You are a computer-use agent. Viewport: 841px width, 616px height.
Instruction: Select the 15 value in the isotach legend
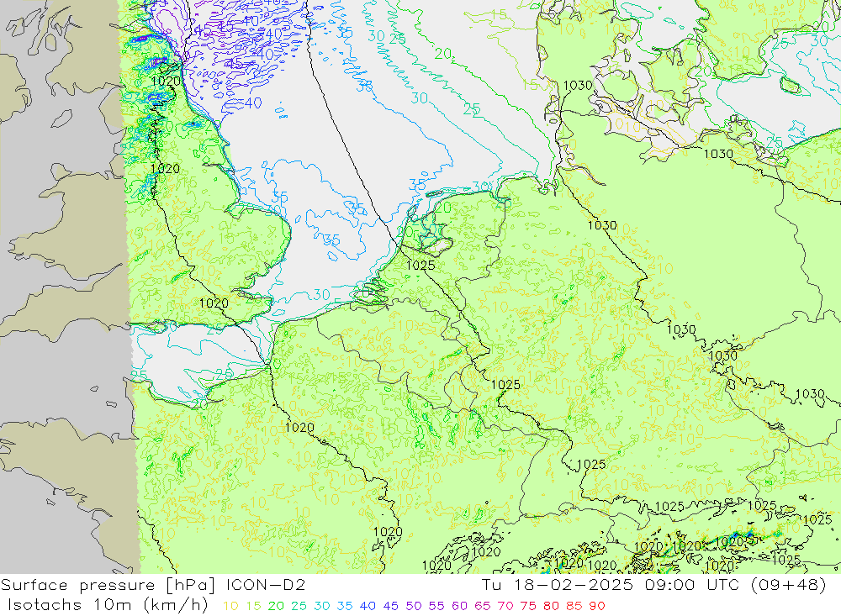point(254,606)
